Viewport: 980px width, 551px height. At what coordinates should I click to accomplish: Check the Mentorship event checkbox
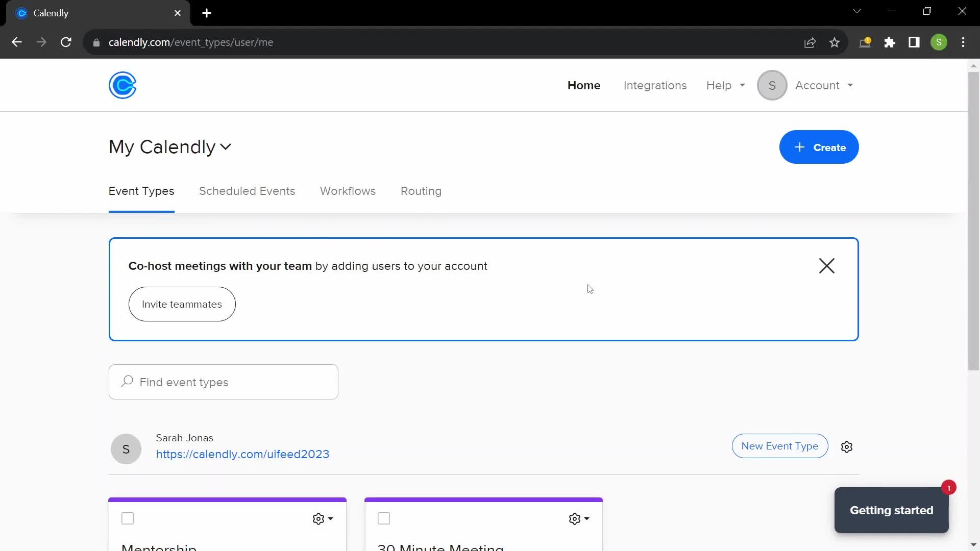[x=127, y=518]
